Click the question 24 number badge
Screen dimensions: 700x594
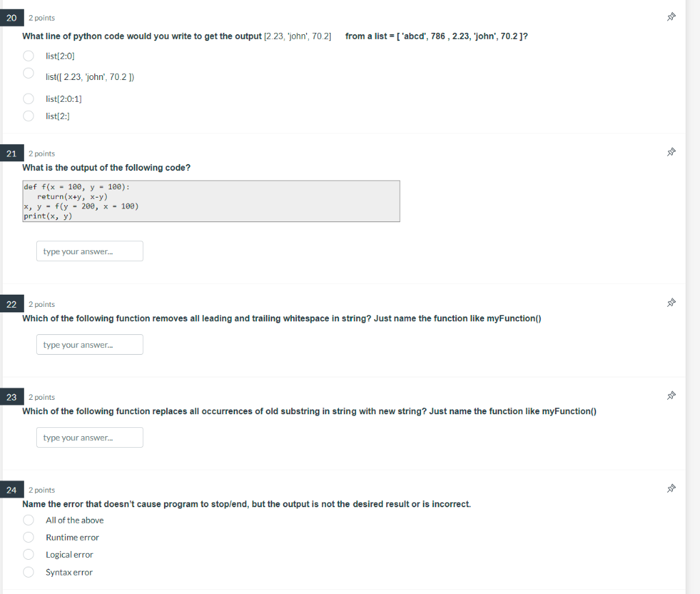tap(12, 490)
